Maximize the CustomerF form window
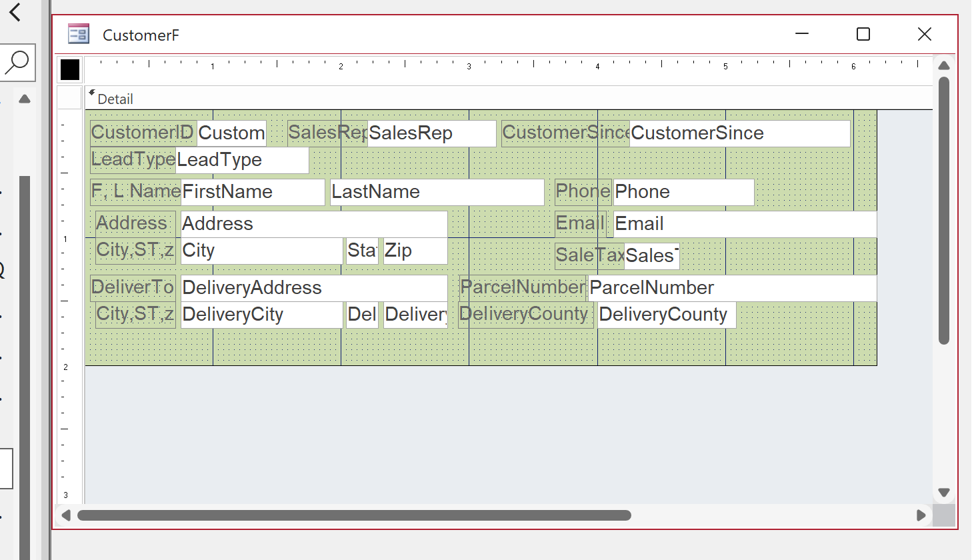The image size is (972, 560). point(863,34)
